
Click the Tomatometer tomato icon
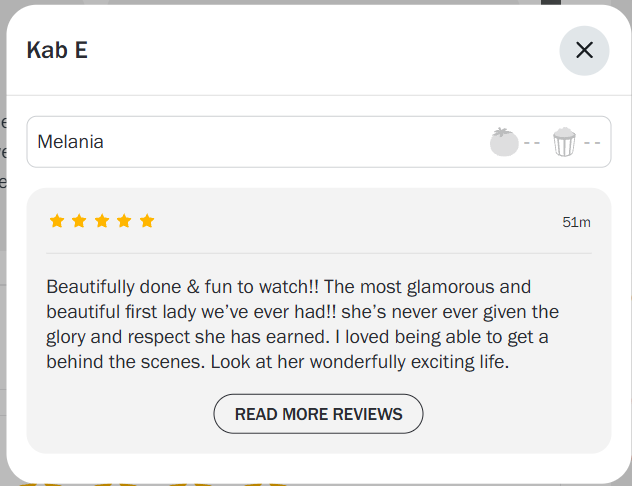(504, 142)
